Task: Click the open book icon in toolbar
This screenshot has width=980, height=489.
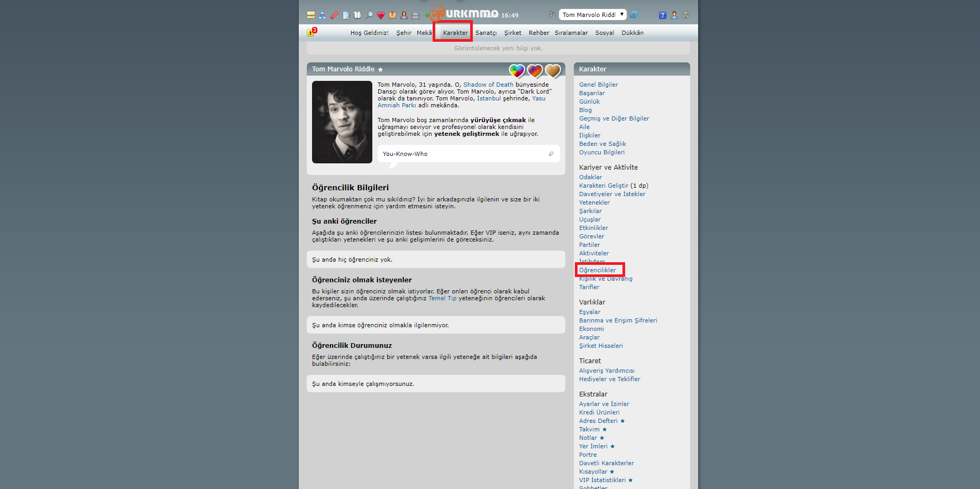Action: [358, 15]
